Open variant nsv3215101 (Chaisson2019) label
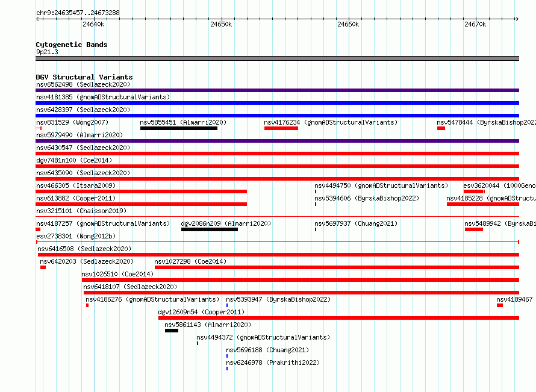The width and height of the screenshot is (536, 392). (x=81, y=211)
